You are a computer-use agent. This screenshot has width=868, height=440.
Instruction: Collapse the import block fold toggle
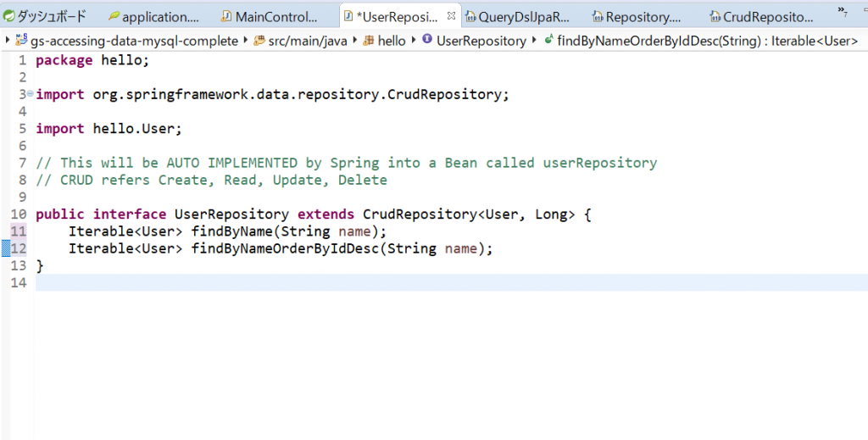[x=31, y=94]
